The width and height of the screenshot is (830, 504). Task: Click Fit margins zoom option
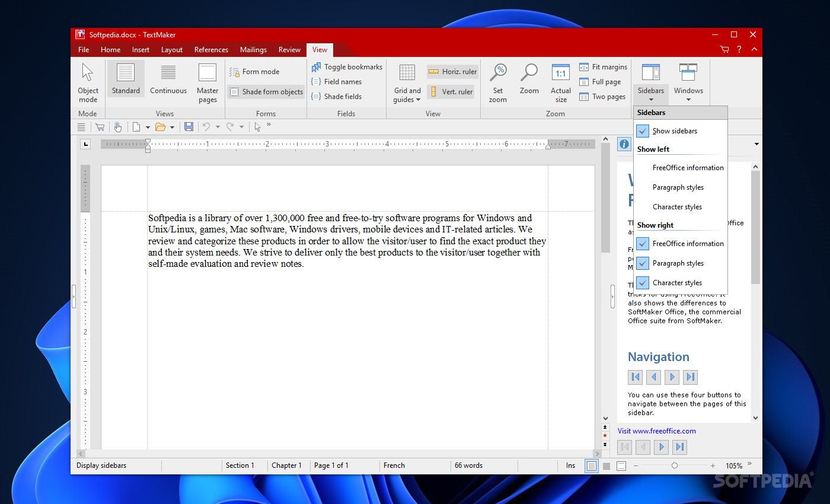tap(603, 67)
